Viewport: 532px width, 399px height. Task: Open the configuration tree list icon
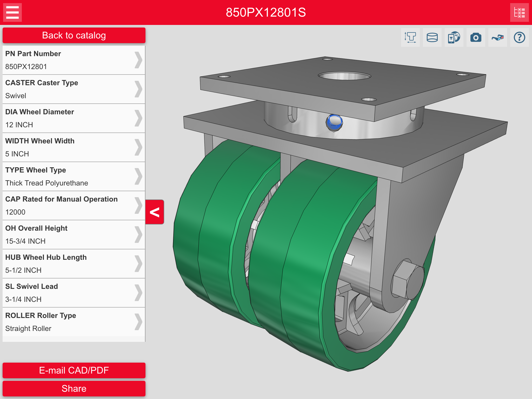(x=519, y=12)
